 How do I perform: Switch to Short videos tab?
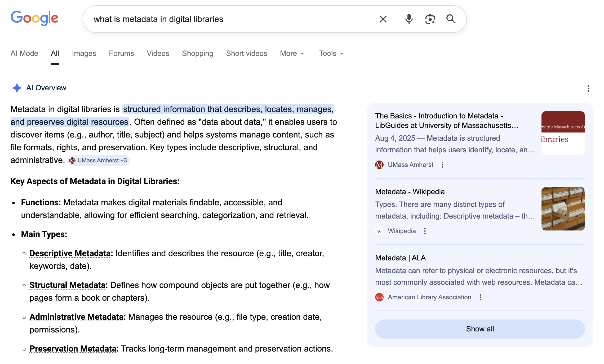tap(247, 54)
